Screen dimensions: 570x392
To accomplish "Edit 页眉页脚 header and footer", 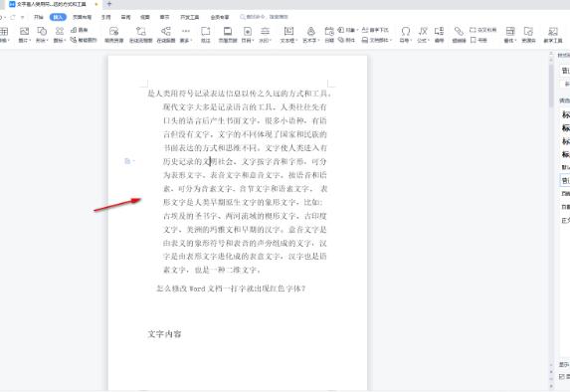I will pos(228,34).
